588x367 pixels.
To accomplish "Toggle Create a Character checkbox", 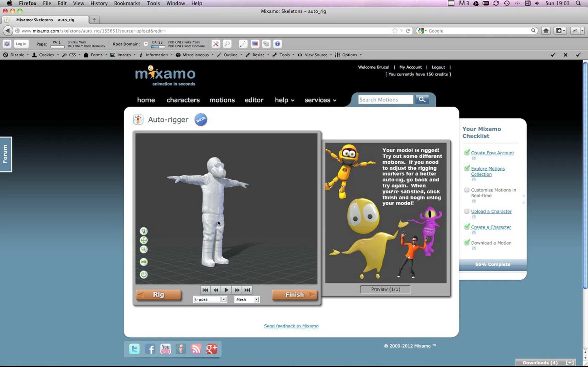I will point(467,227).
